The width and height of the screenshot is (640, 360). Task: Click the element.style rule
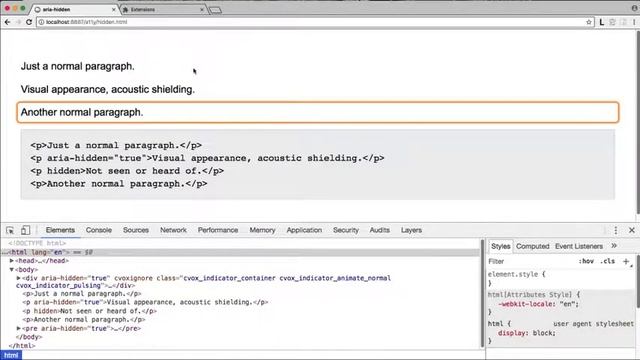coord(516,274)
